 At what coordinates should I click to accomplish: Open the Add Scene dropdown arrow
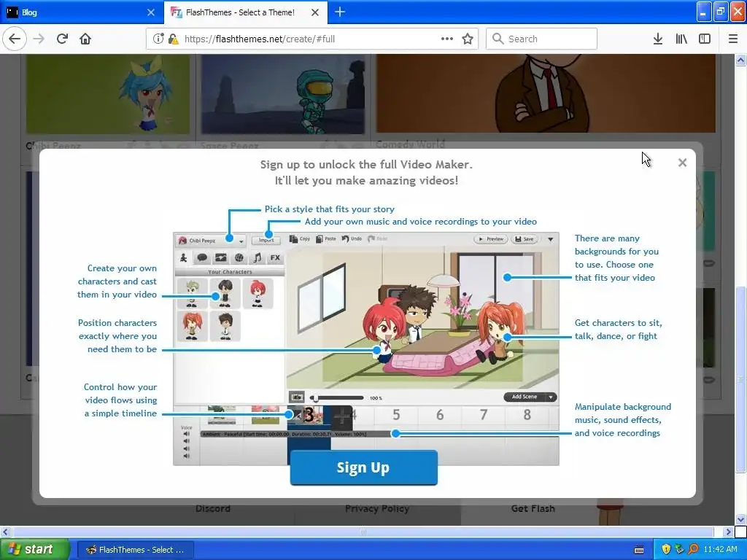(551, 397)
